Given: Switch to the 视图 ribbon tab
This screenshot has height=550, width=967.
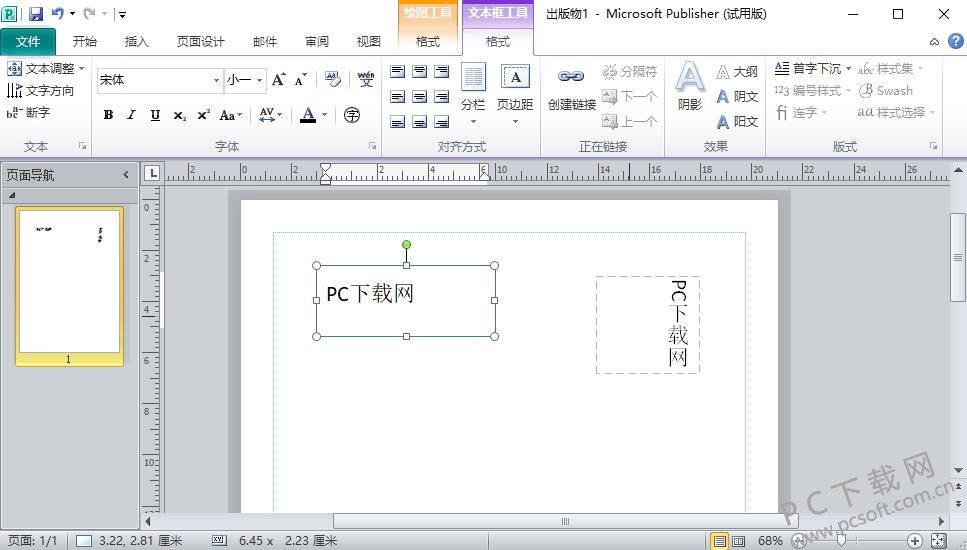Looking at the screenshot, I should pyautogui.click(x=368, y=42).
